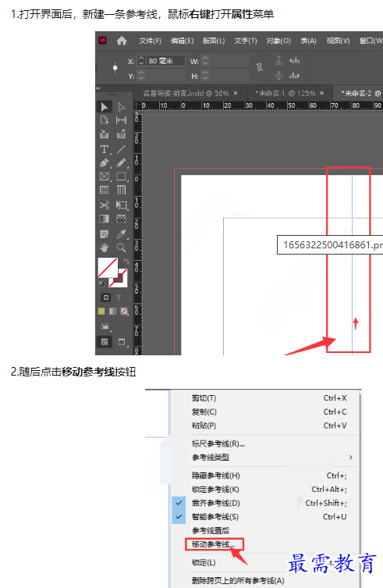Viewport: 383px width, 588px height.
Task: Switch to 未命名-1 document tab
Action: pos(285,93)
